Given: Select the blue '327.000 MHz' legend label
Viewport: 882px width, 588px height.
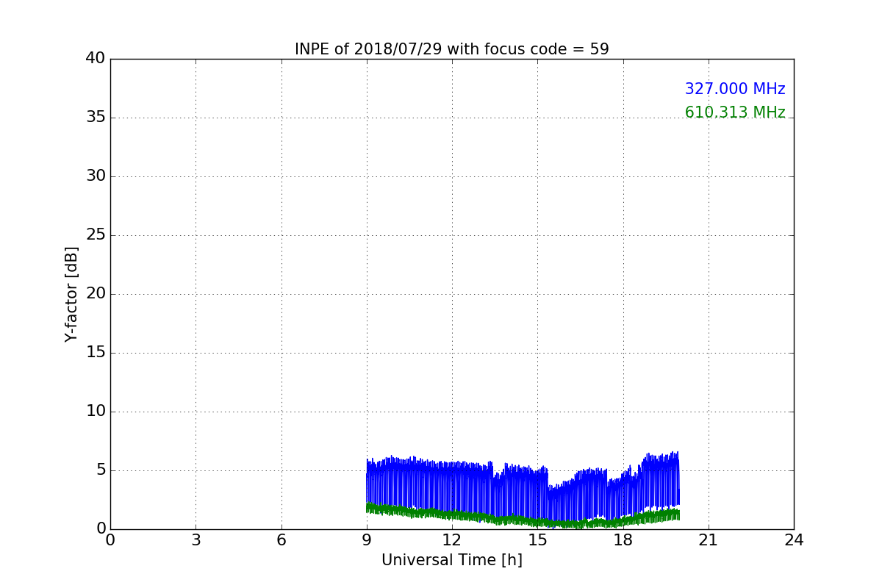Looking at the screenshot, I should pyautogui.click(x=735, y=89).
